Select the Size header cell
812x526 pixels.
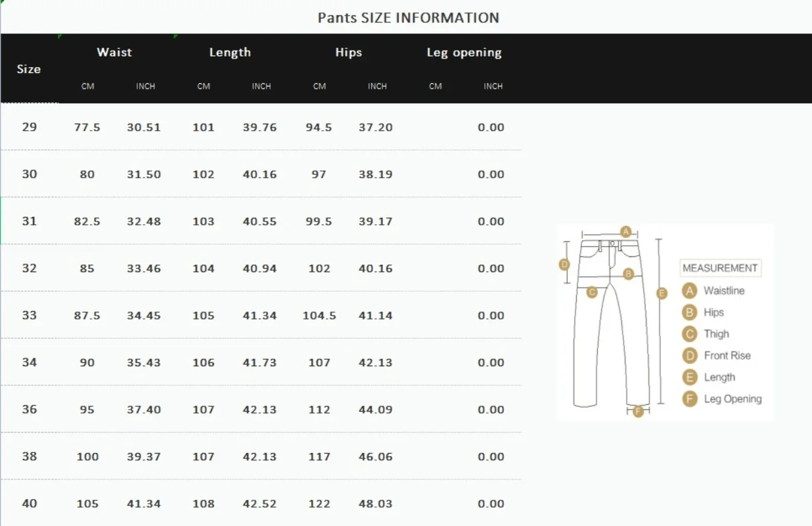click(x=29, y=69)
